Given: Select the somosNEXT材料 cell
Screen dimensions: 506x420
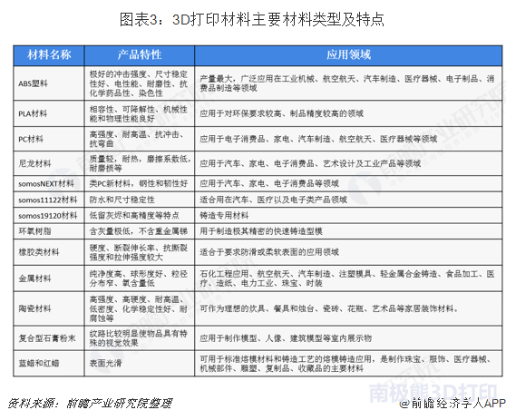Looking at the screenshot, I should pyautogui.click(x=49, y=183).
